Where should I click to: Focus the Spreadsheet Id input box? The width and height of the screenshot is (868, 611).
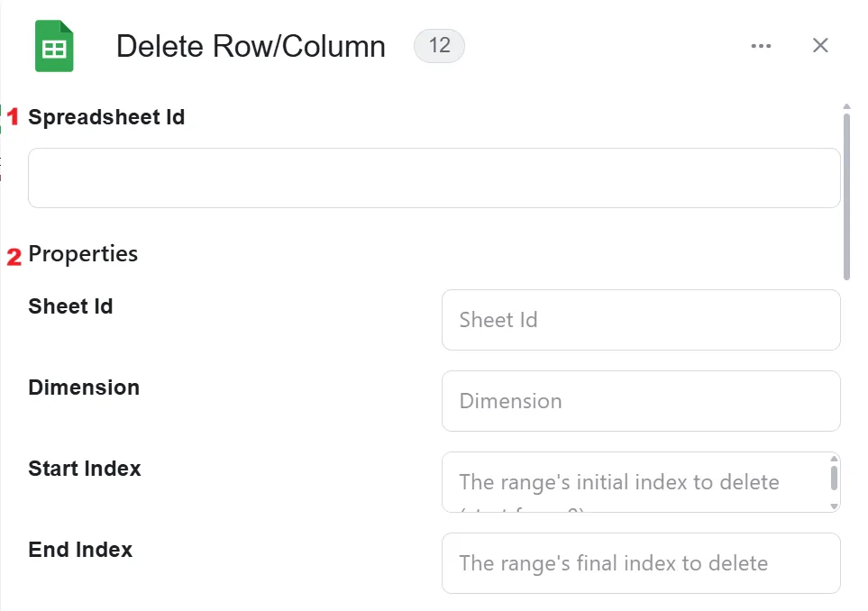tap(434, 178)
